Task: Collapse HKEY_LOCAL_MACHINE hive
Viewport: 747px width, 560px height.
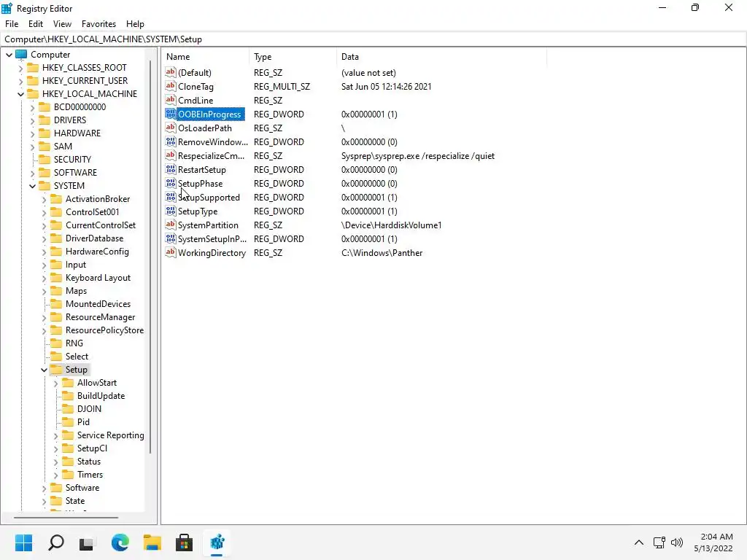Action: (x=20, y=94)
